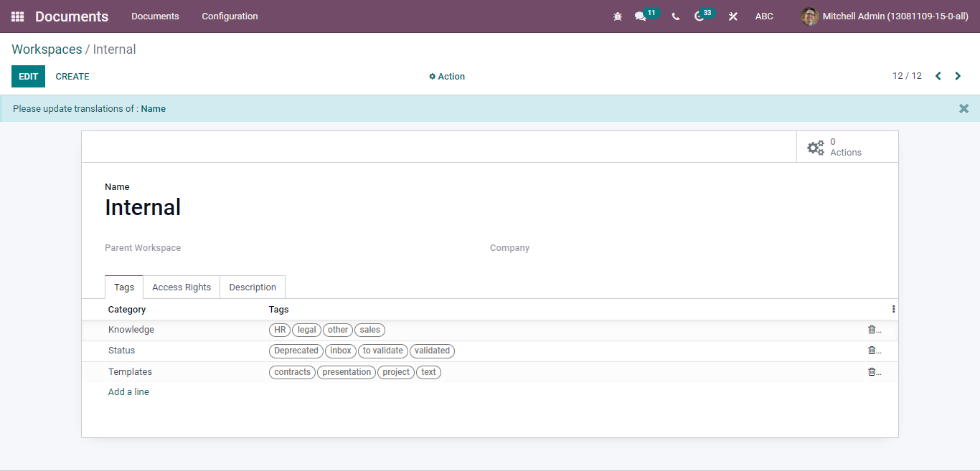Open the apps grid menu icon

[x=17, y=16]
